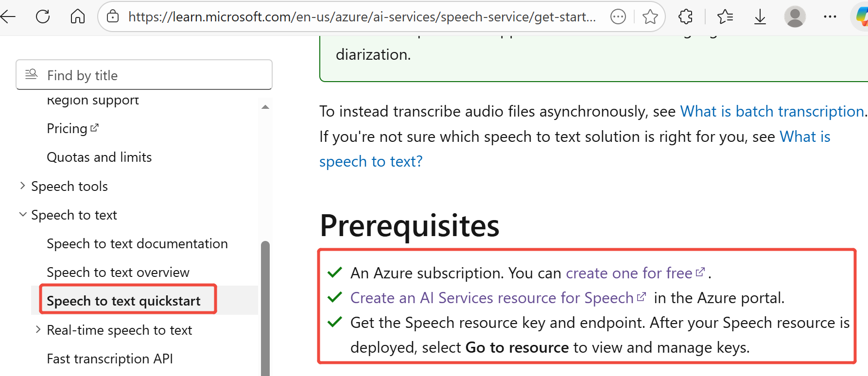Open the browser extensions puzzle icon

[x=685, y=17]
